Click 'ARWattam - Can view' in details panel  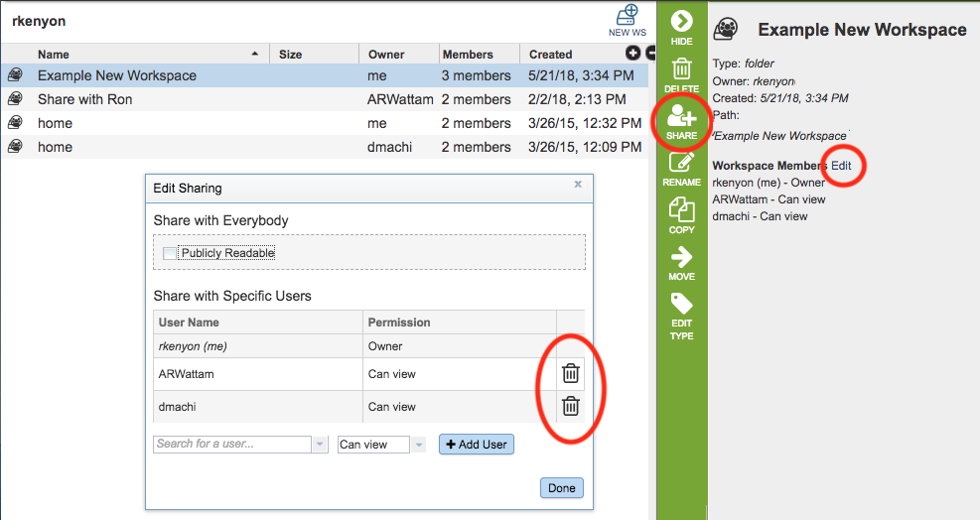tap(769, 199)
